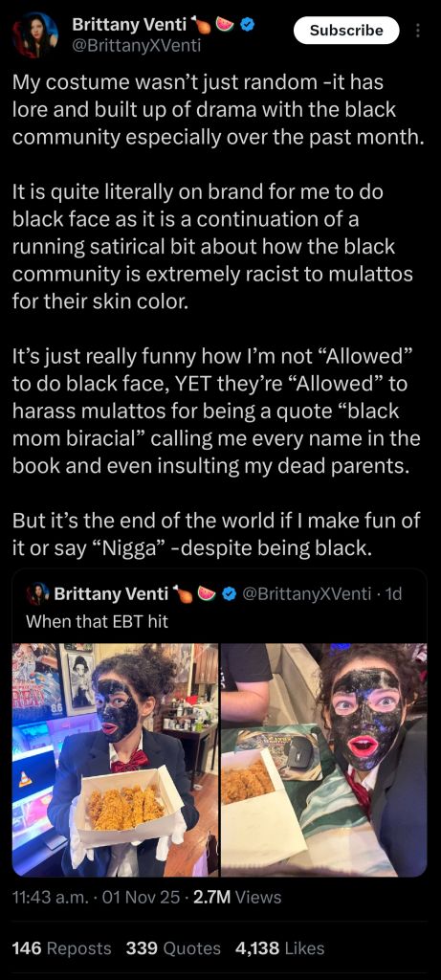The width and height of the screenshot is (441, 980).
Task: Click the chicken leg emoji in header
Action: click(201, 24)
